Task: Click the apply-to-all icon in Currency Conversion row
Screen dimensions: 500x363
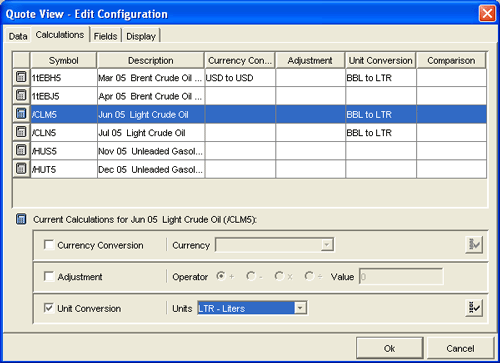Action: (x=474, y=245)
